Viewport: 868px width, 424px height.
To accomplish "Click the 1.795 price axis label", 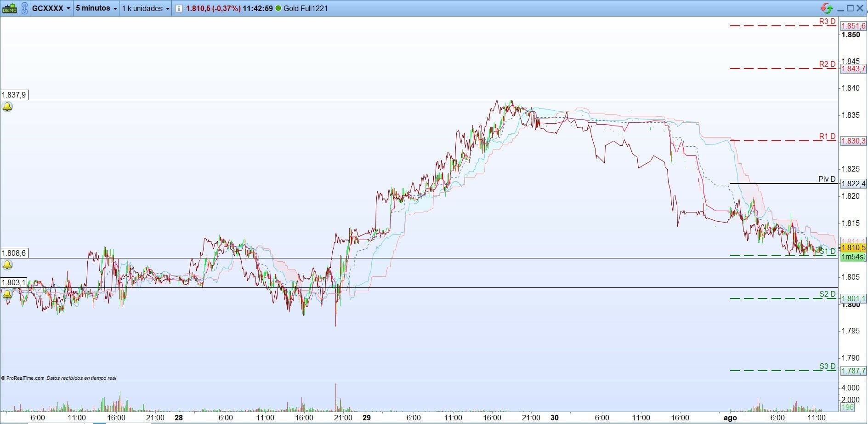I will click(x=851, y=331).
